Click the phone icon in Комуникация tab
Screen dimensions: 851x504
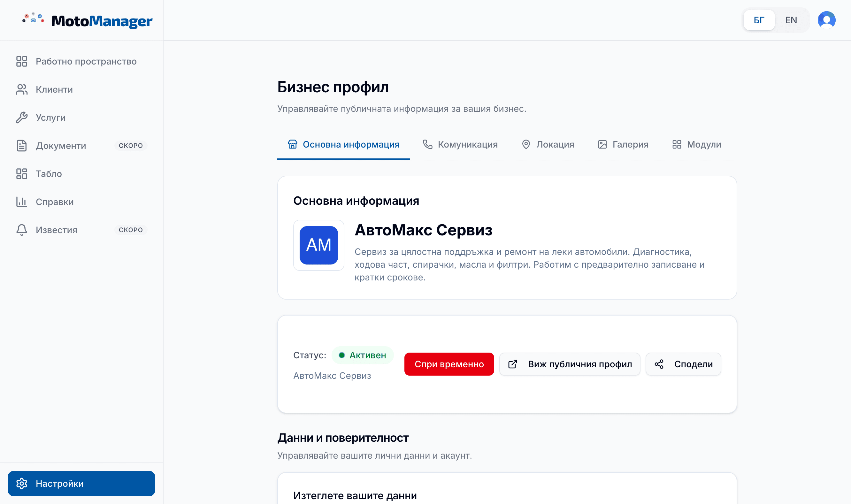427,144
